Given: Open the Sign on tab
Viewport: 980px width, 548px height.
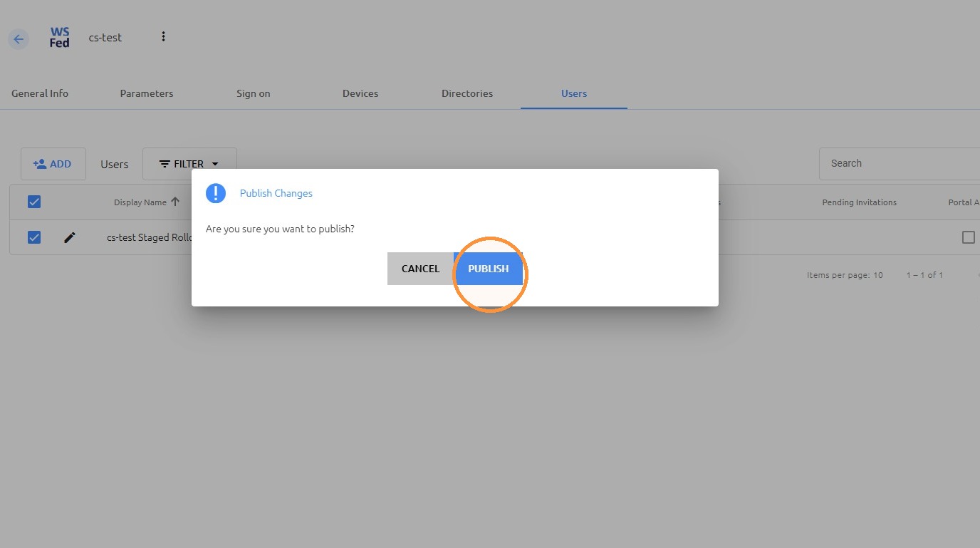Looking at the screenshot, I should click(x=254, y=93).
